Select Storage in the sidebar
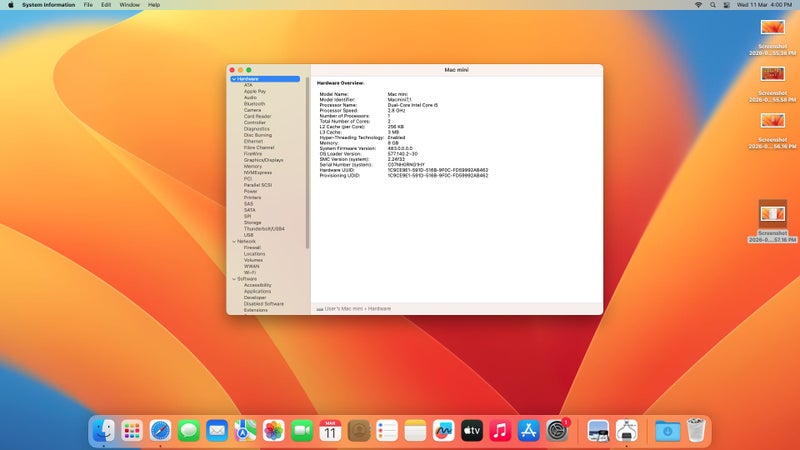The height and width of the screenshot is (450, 800). (252, 222)
